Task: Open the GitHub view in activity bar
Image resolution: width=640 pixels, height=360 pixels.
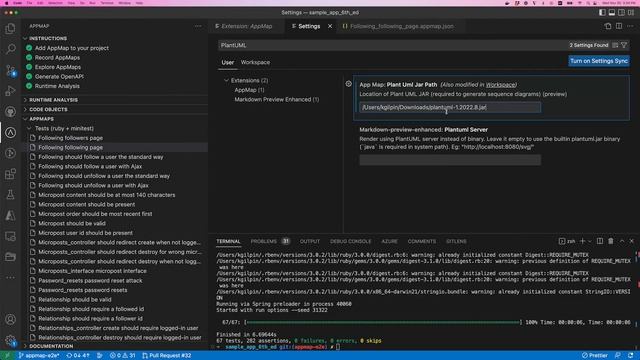Action: [x=10, y=112]
